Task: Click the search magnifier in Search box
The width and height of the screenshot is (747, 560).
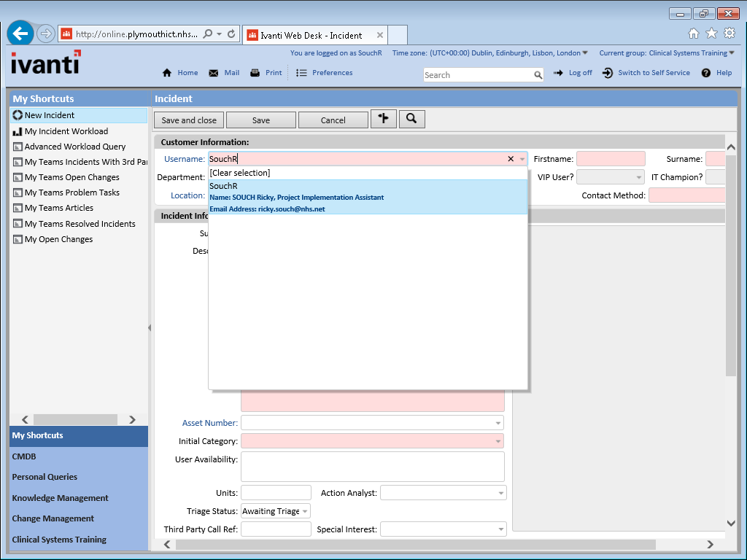Action: (538, 75)
